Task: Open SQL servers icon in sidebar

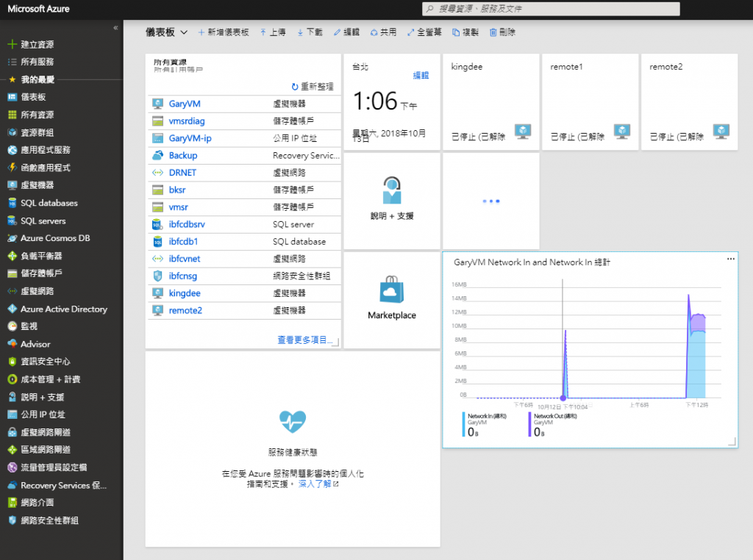Action: click(13, 220)
